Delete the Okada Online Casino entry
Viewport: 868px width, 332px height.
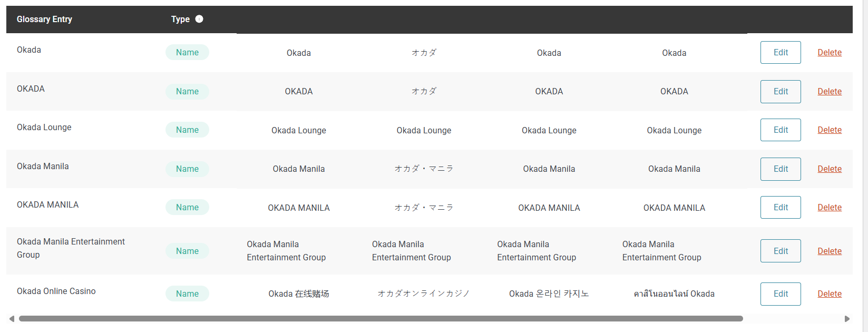coord(830,294)
